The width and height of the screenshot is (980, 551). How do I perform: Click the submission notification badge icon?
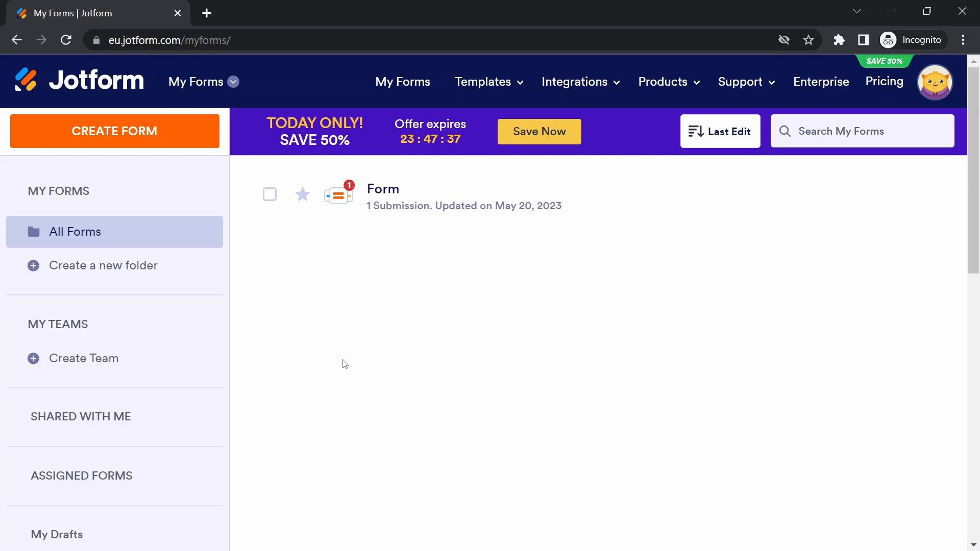pyautogui.click(x=349, y=185)
